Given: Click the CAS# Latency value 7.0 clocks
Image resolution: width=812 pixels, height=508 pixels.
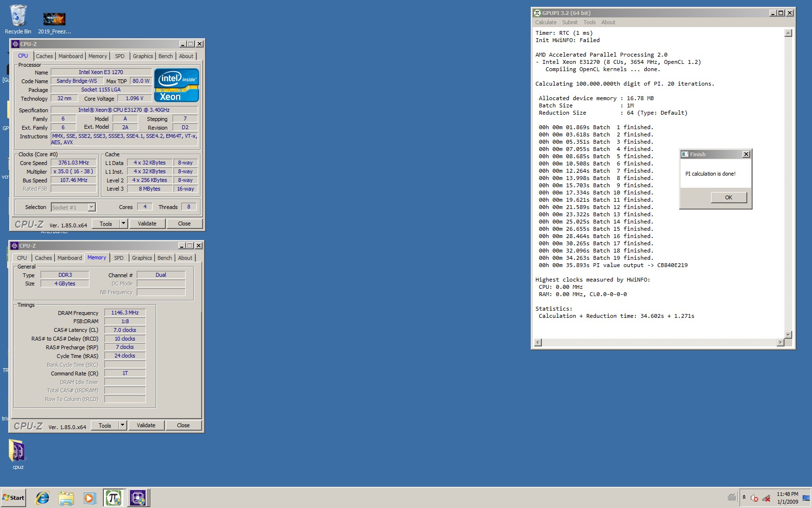Looking at the screenshot, I should pyautogui.click(x=125, y=330).
